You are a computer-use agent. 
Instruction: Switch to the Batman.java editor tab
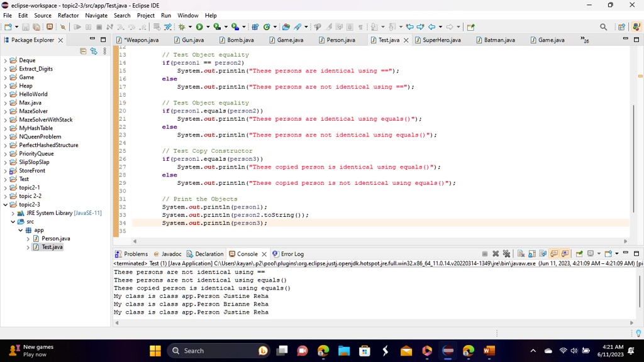(496, 40)
